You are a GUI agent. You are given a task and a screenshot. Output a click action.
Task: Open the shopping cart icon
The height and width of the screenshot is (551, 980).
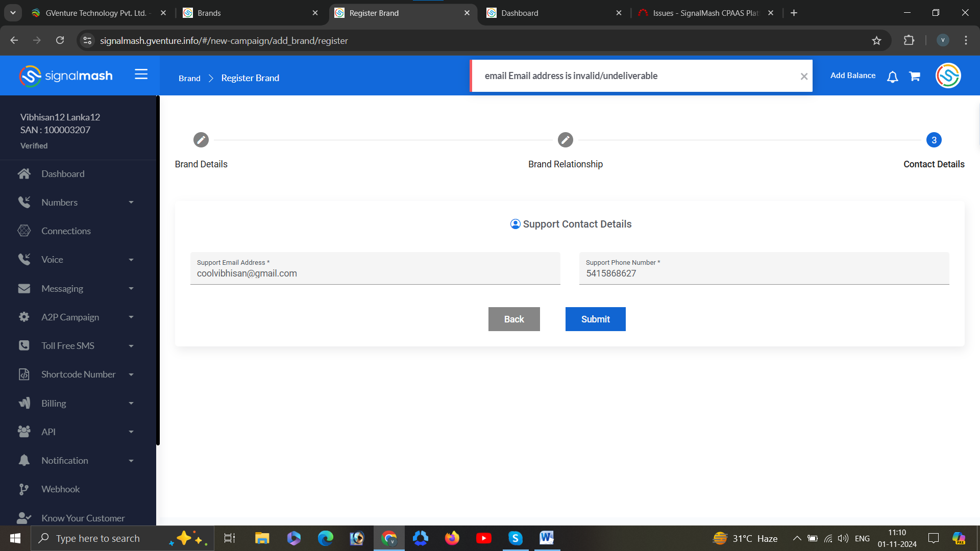click(x=915, y=77)
